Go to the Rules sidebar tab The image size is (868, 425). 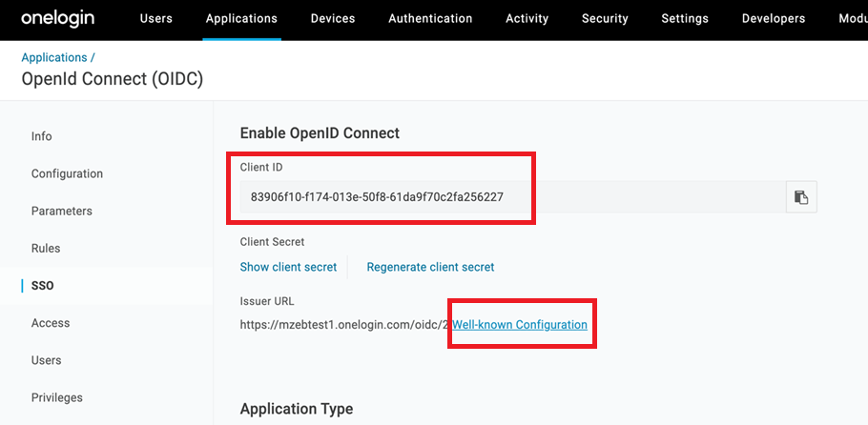tap(46, 248)
